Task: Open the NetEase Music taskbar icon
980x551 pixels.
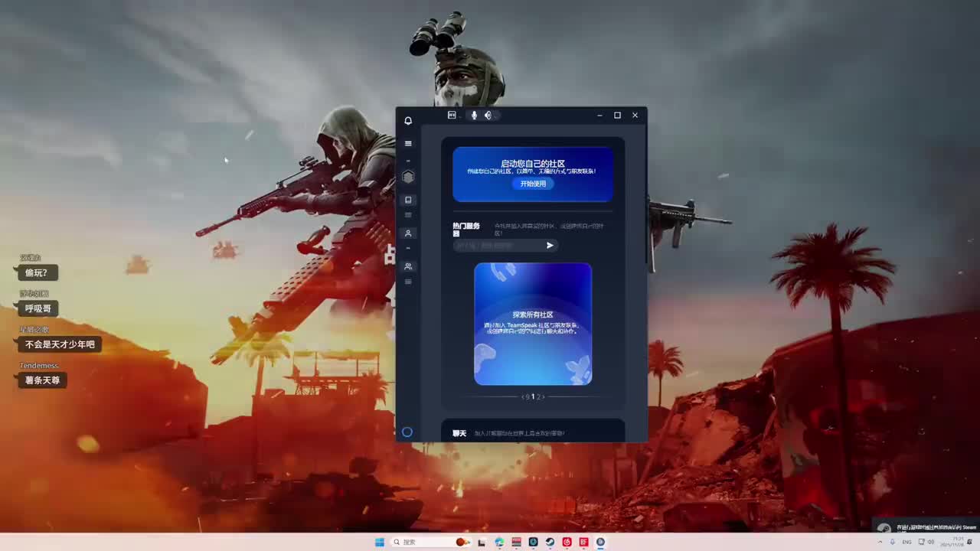Action: 567,542
